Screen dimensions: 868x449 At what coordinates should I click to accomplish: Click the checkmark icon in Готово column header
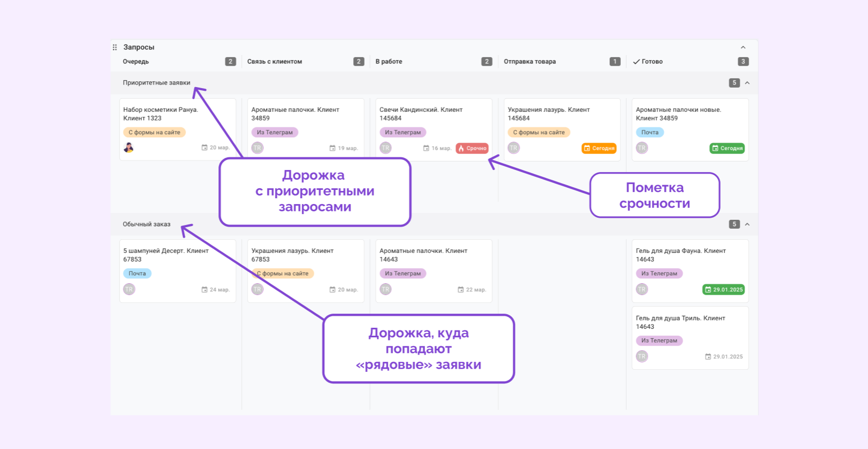click(636, 62)
